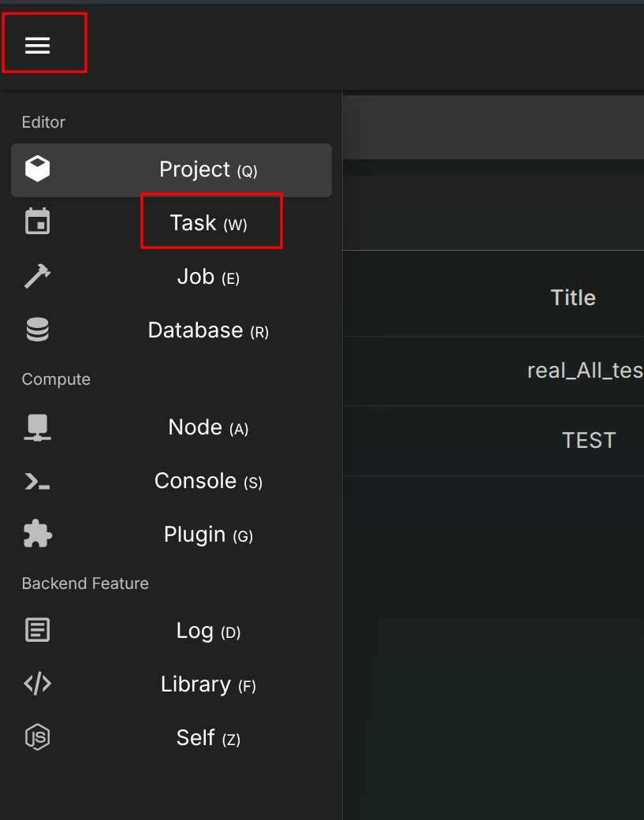644x820 pixels.
Task: Click the Library code brackets icon
Action: click(x=38, y=684)
